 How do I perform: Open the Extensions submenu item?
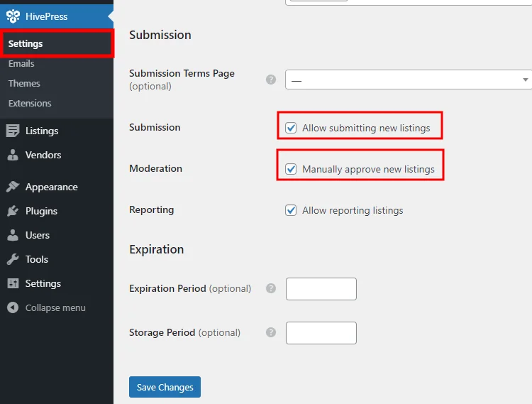click(x=30, y=103)
